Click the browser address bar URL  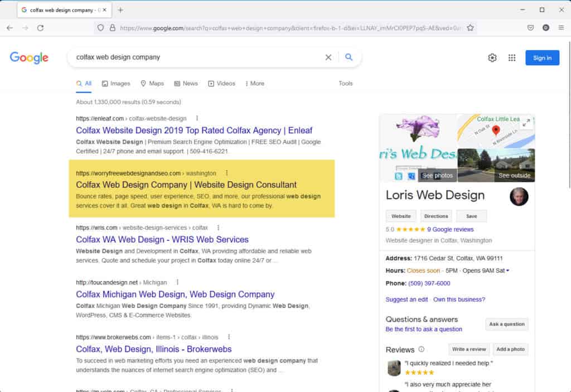[x=289, y=28]
